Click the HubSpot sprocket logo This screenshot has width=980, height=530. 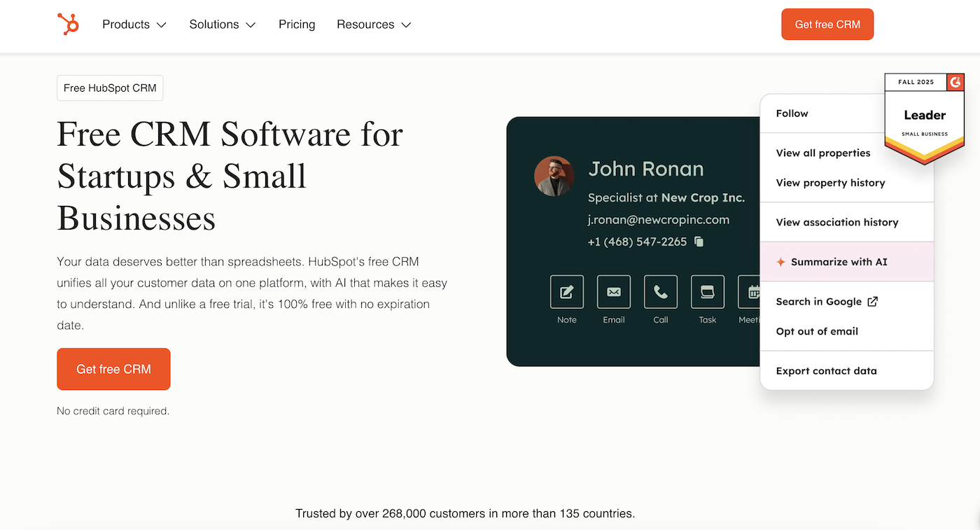tap(68, 24)
